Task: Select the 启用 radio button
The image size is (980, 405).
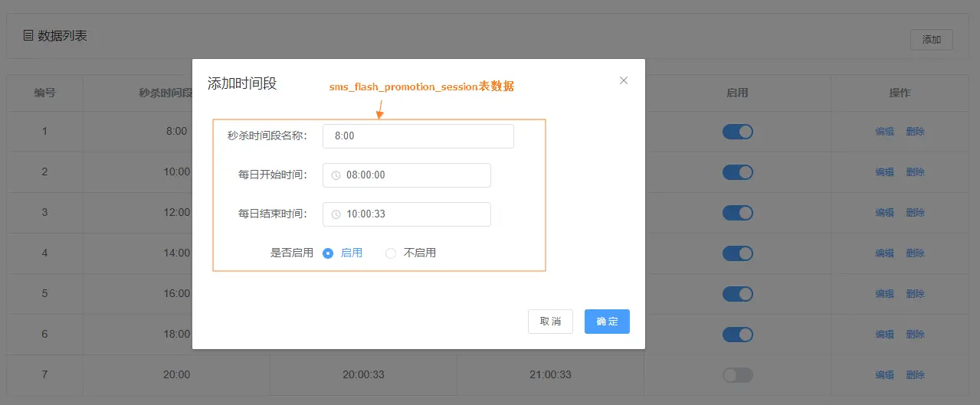Action: coord(328,253)
